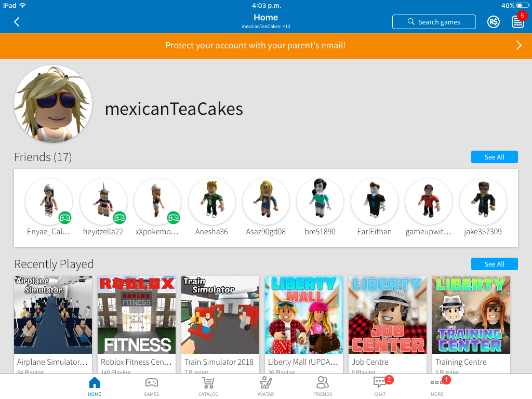Screen dimensions: 532x399
Task: Tap the back arrow in header
Action: click(x=17, y=22)
